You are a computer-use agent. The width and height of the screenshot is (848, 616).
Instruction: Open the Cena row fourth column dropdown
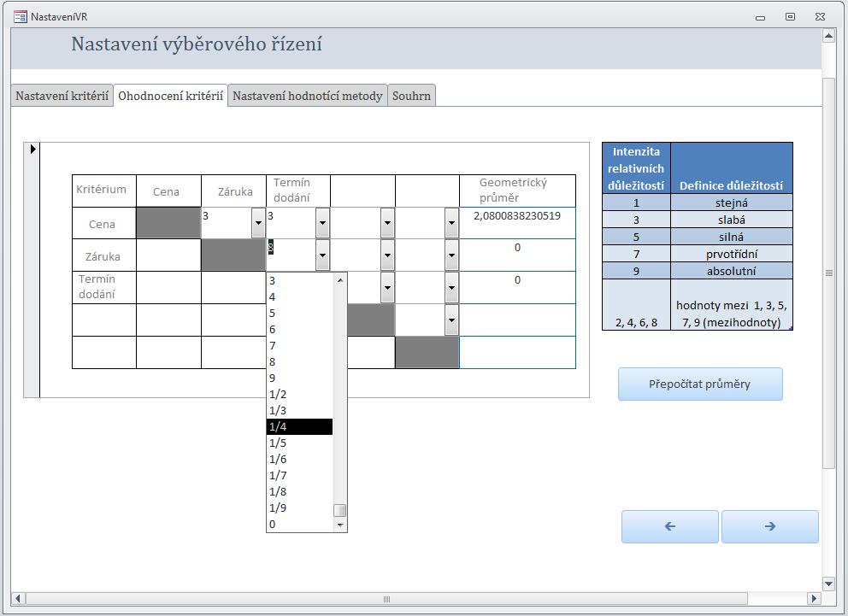point(387,223)
